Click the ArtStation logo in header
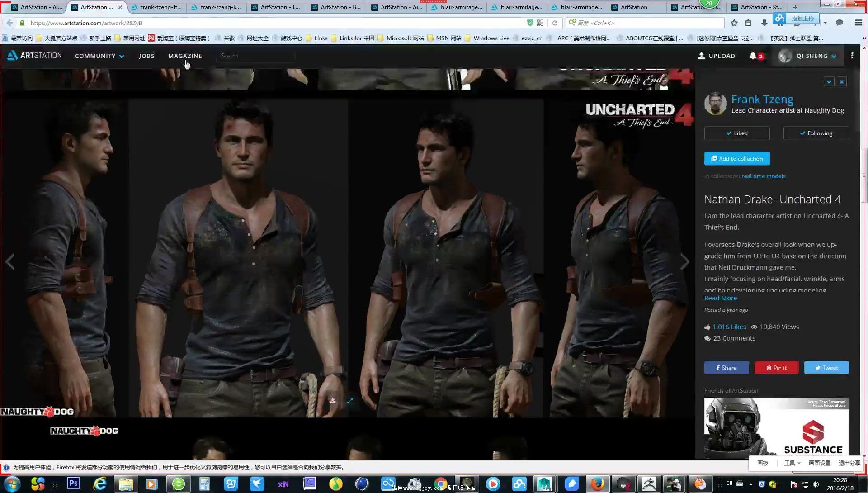 pos(35,55)
